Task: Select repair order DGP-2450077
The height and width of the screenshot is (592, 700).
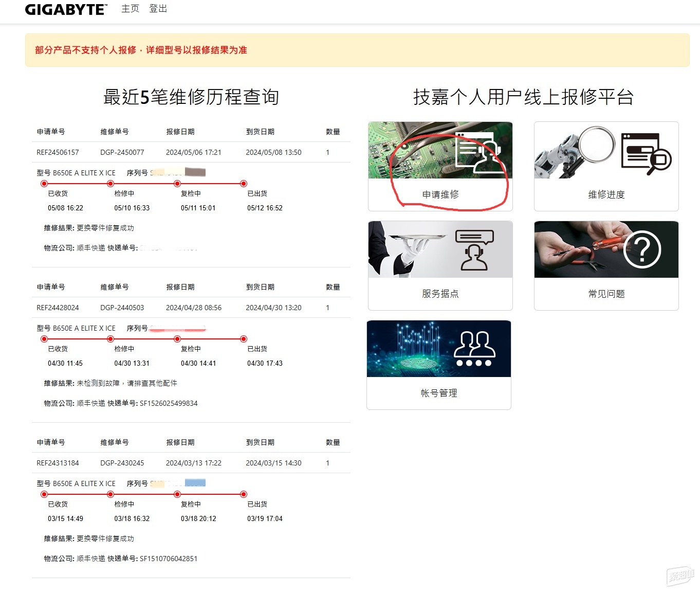Action: [122, 152]
